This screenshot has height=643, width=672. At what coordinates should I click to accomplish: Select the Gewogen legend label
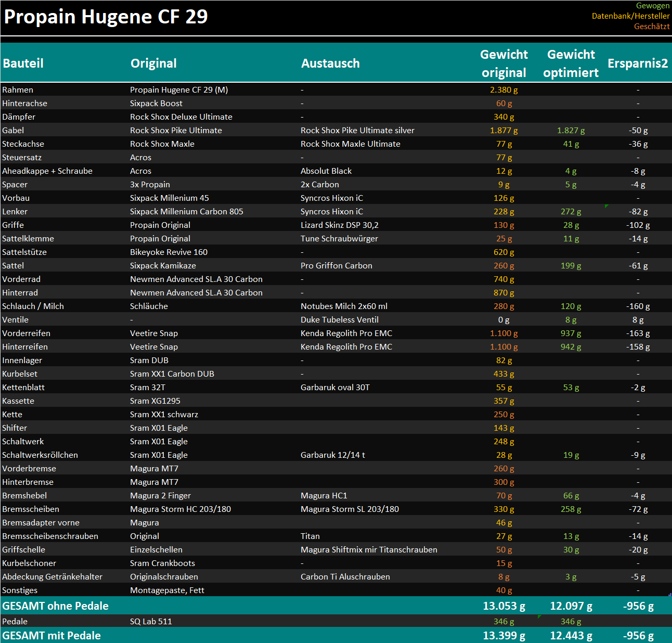click(653, 6)
